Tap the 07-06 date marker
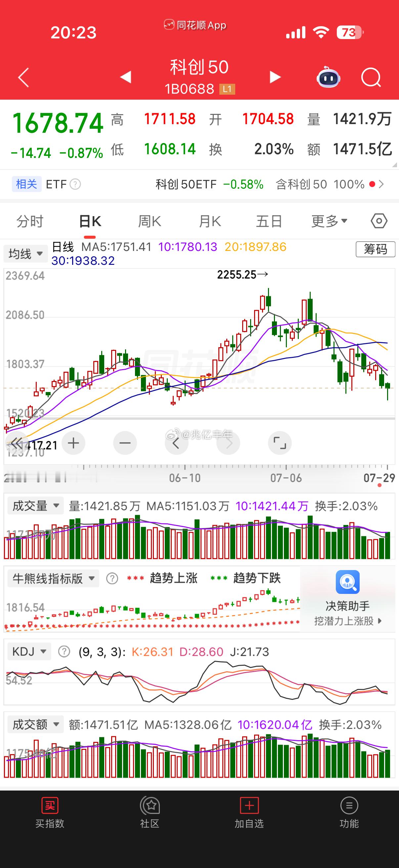 (x=286, y=478)
